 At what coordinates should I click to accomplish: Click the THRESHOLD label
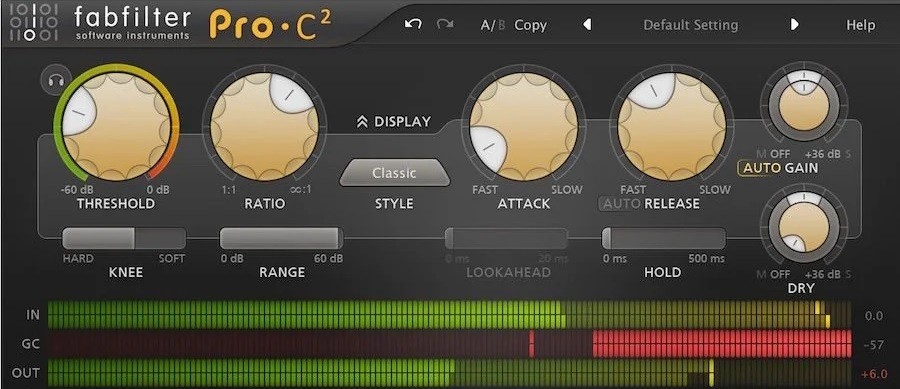pyautogui.click(x=116, y=204)
